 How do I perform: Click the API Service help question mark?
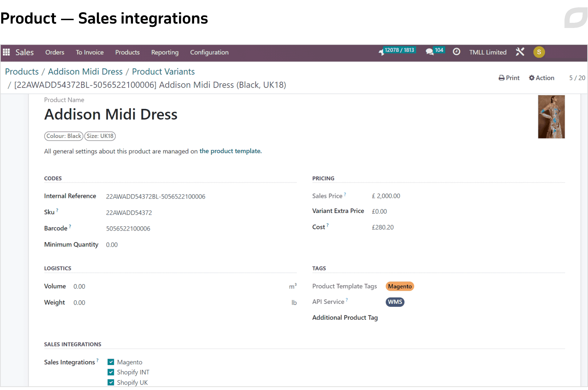(x=347, y=300)
